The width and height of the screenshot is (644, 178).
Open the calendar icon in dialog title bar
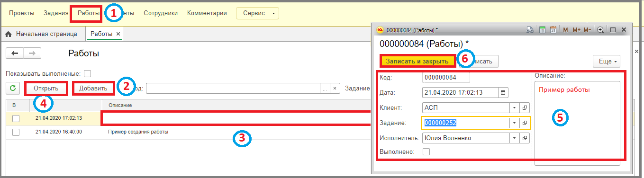553,30
